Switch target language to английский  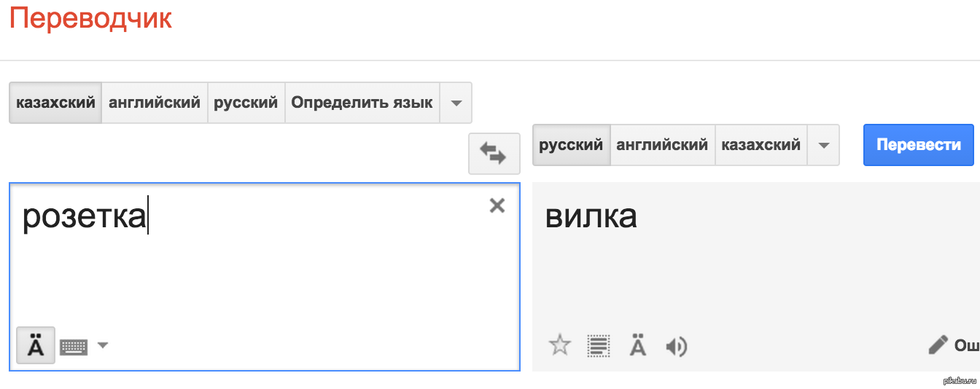click(662, 145)
